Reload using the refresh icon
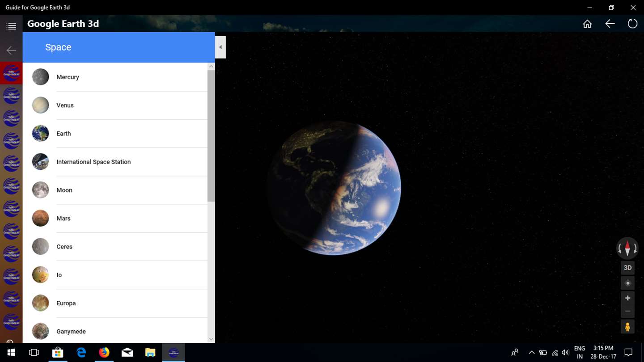Screen dimensions: 644x362 [632, 24]
